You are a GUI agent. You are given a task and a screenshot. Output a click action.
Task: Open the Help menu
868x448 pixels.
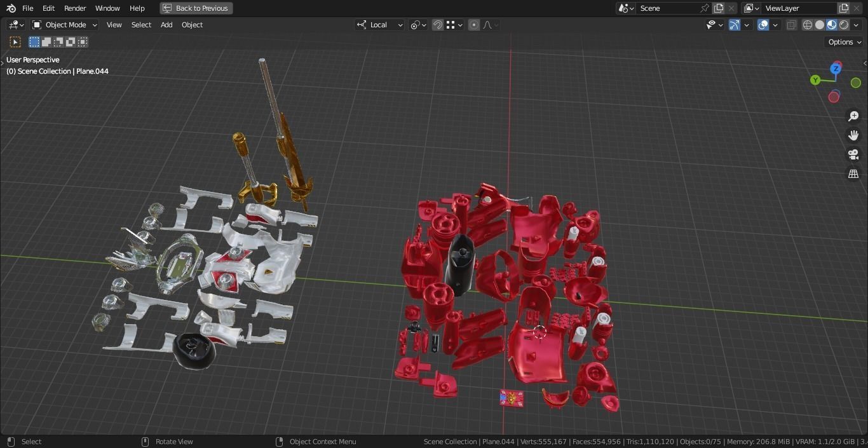point(137,8)
